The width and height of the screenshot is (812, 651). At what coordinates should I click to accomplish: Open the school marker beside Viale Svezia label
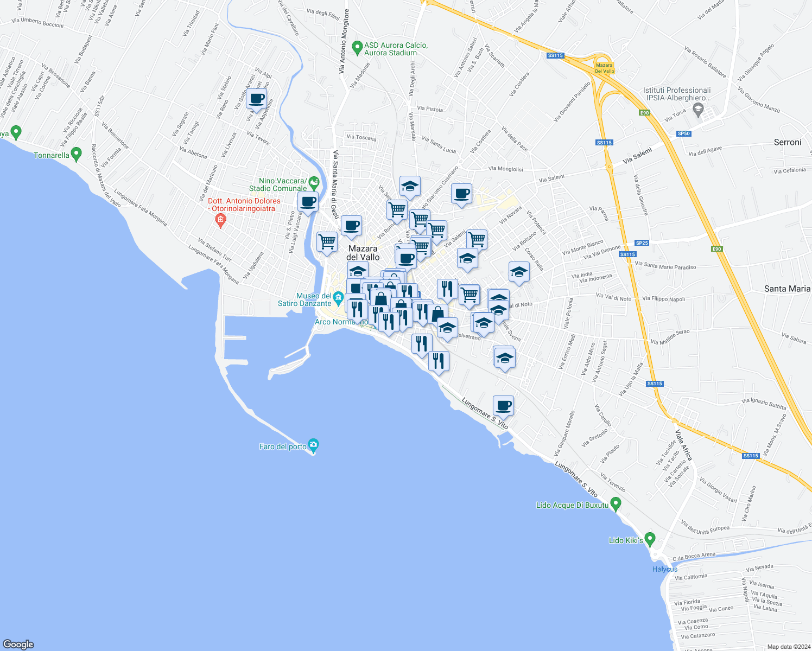pos(498,311)
